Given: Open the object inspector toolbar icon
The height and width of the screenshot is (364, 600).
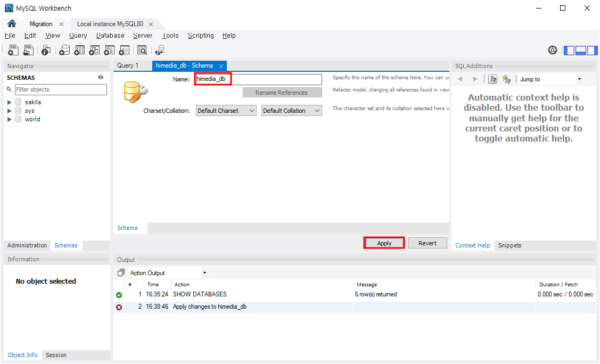Looking at the screenshot, I should (x=46, y=50).
